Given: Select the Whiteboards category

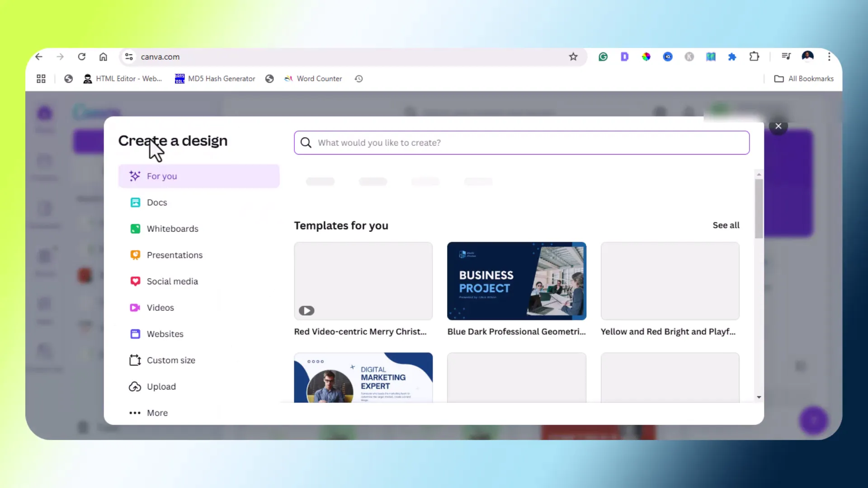Looking at the screenshot, I should pyautogui.click(x=199, y=229).
